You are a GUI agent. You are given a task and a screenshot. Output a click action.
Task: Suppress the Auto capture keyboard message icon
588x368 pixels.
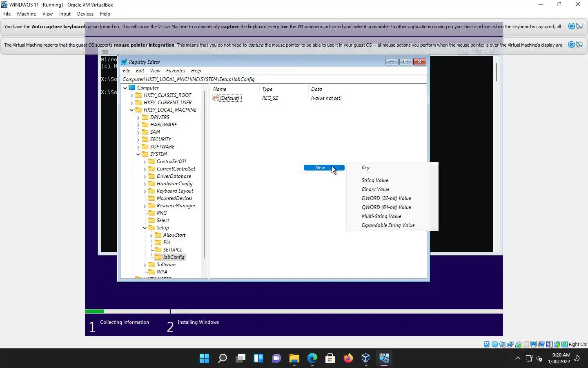click(x=579, y=26)
